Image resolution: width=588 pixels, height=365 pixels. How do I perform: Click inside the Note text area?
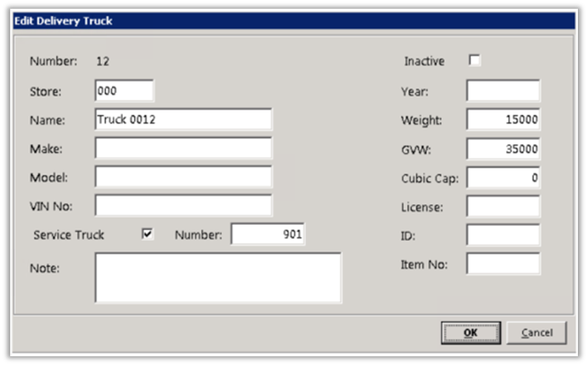point(218,277)
